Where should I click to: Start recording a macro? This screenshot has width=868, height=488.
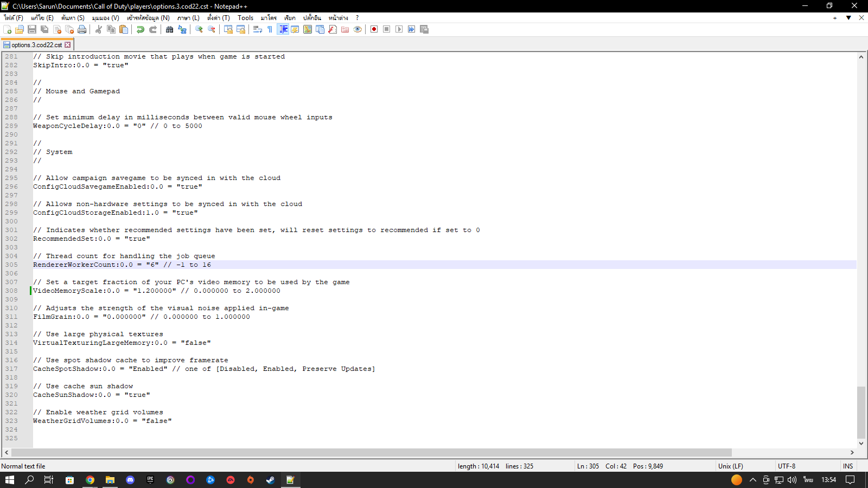tap(374, 29)
